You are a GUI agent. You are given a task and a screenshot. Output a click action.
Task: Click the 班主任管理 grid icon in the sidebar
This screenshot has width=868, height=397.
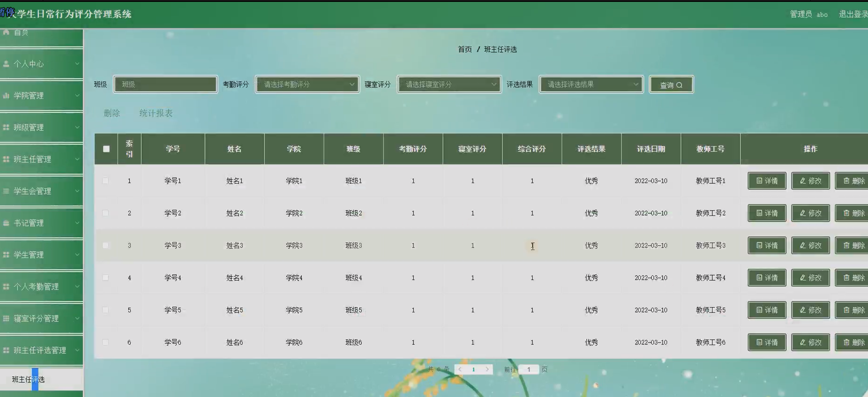pyautogui.click(x=6, y=159)
